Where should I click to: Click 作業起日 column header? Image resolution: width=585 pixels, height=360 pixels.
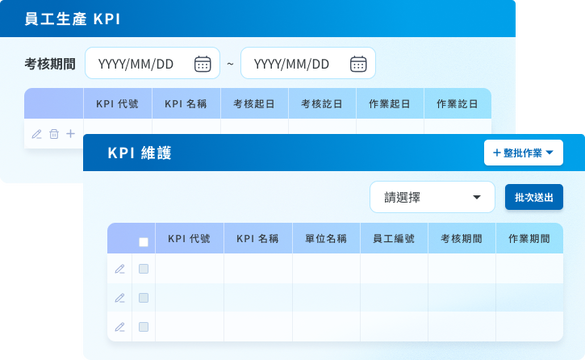[390, 104]
